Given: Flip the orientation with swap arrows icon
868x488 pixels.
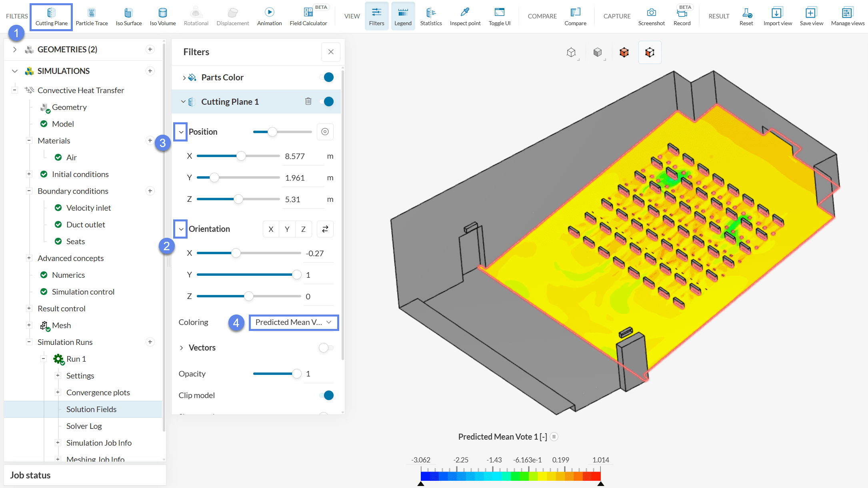Looking at the screenshot, I should (x=325, y=229).
